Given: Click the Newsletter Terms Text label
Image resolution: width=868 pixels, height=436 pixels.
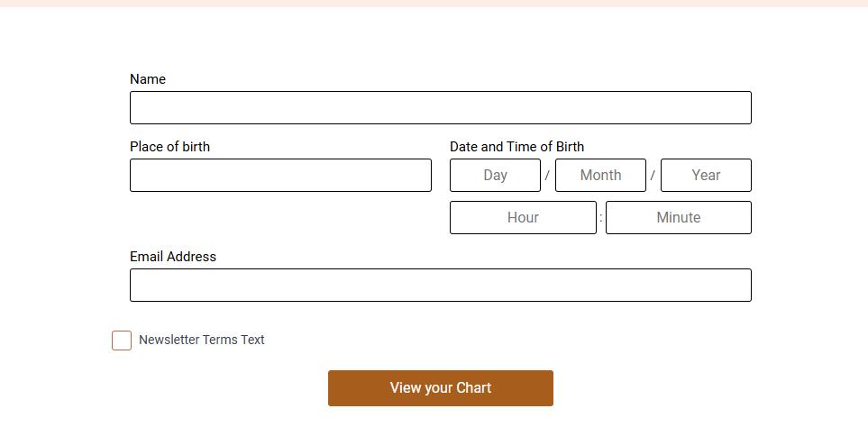Looking at the screenshot, I should (202, 341).
